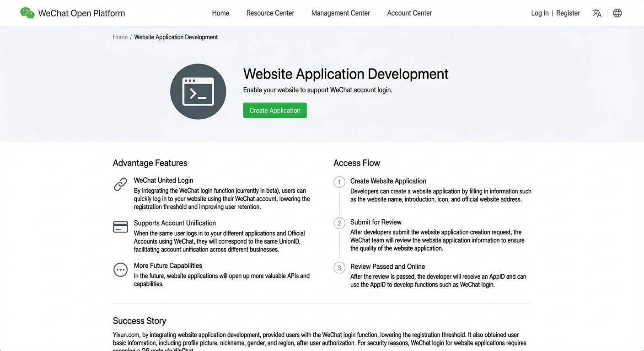The image size is (644, 351).
Task: Click the Access Flow heading
Action: [357, 163]
